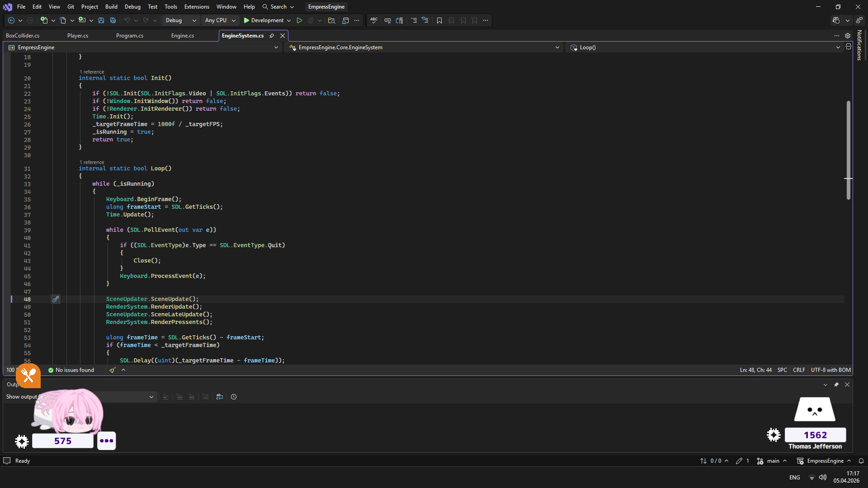Open the Git menu
868x488 pixels.
pyautogui.click(x=71, y=6)
